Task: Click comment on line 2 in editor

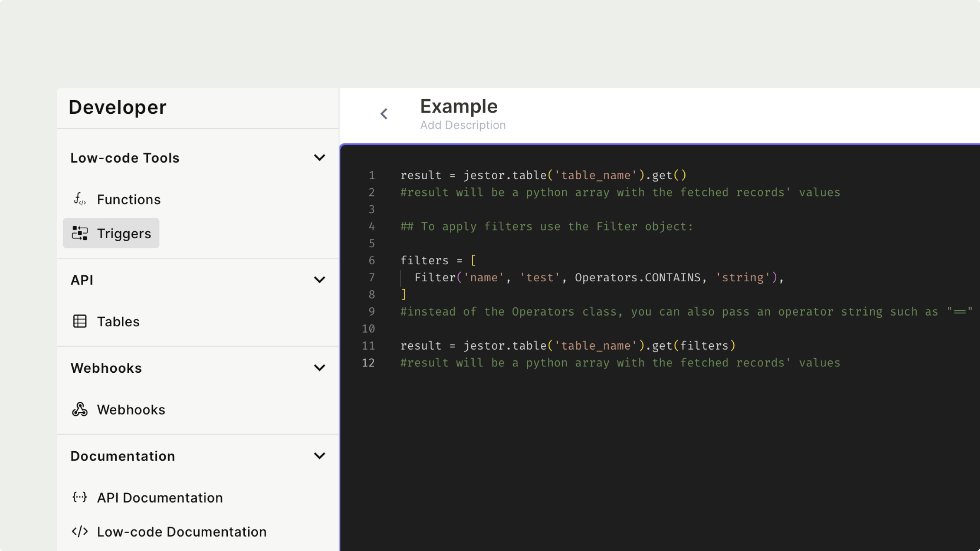Action: click(620, 192)
